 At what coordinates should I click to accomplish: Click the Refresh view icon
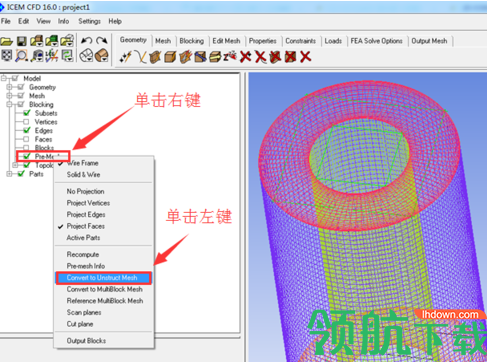(x=68, y=56)
